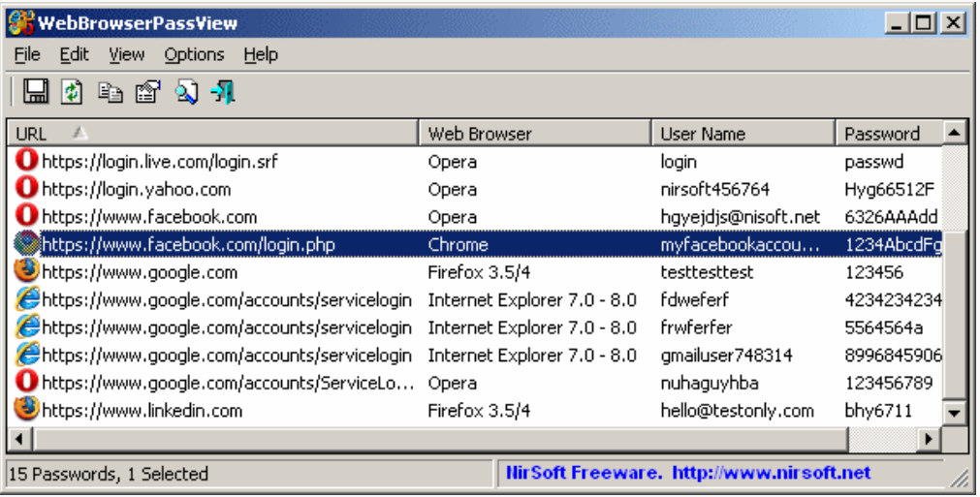Viewport: 980px width, 497px height.
Task: Click the Chrome icon on facebook.com/login.php row
Action: point(27,243)
